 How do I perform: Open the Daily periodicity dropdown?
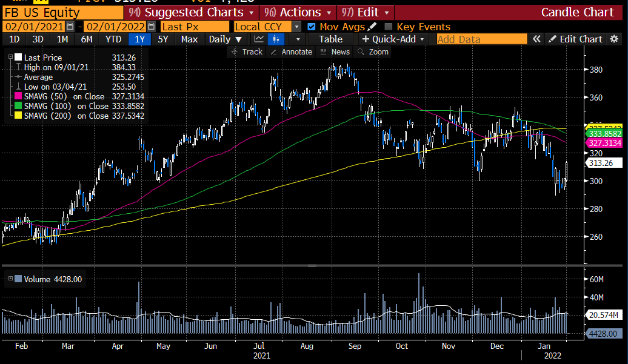click(x=225, y=39)
